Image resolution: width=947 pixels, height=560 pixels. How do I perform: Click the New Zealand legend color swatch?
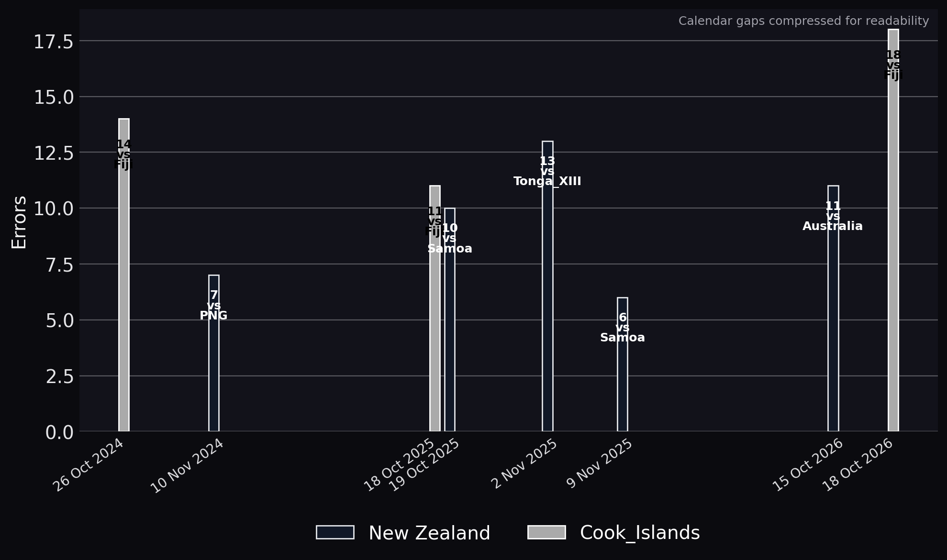coord(335,532)
